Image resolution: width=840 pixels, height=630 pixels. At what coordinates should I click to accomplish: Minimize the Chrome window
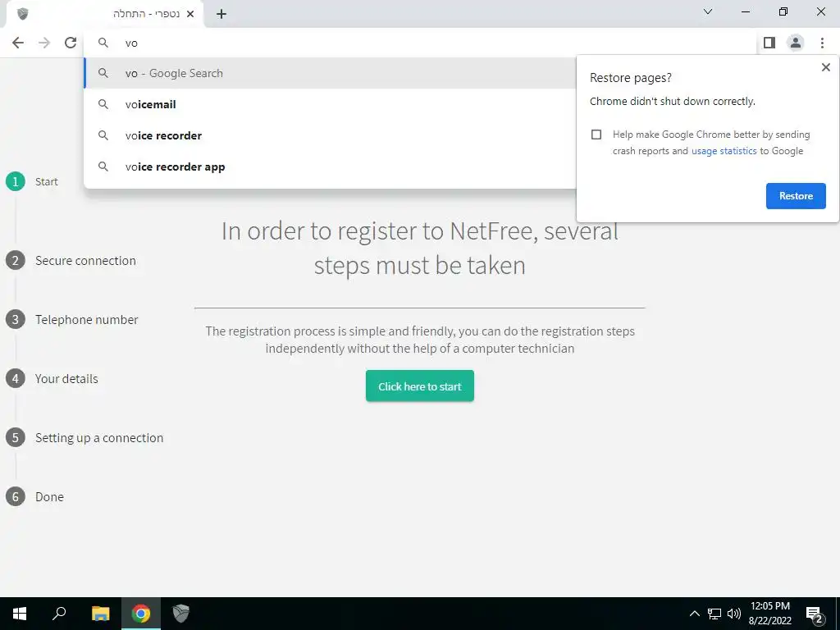[746, 11]
